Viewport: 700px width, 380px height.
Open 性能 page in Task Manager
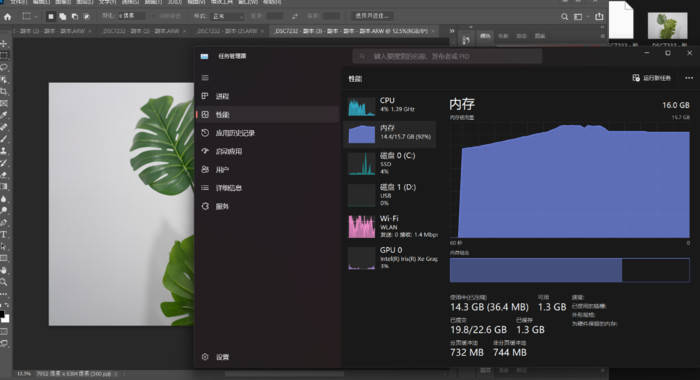pyautogui.click(x=268, y=114)
